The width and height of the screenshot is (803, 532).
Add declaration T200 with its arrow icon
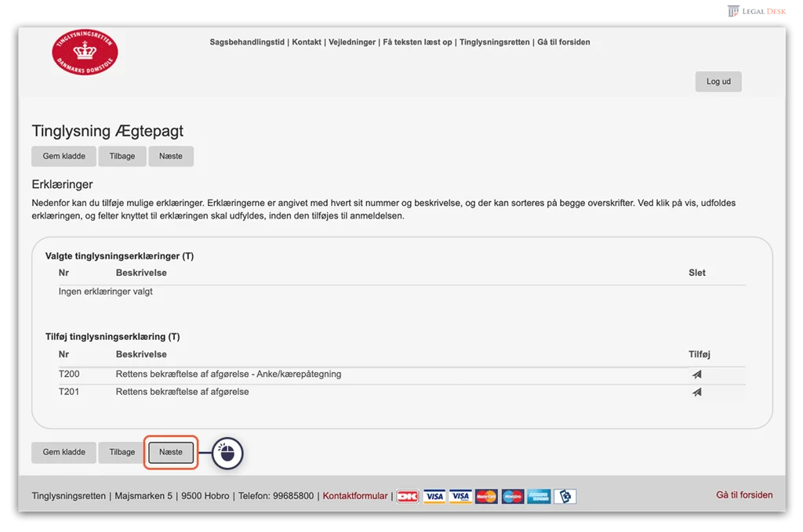(x=696, y=375)
